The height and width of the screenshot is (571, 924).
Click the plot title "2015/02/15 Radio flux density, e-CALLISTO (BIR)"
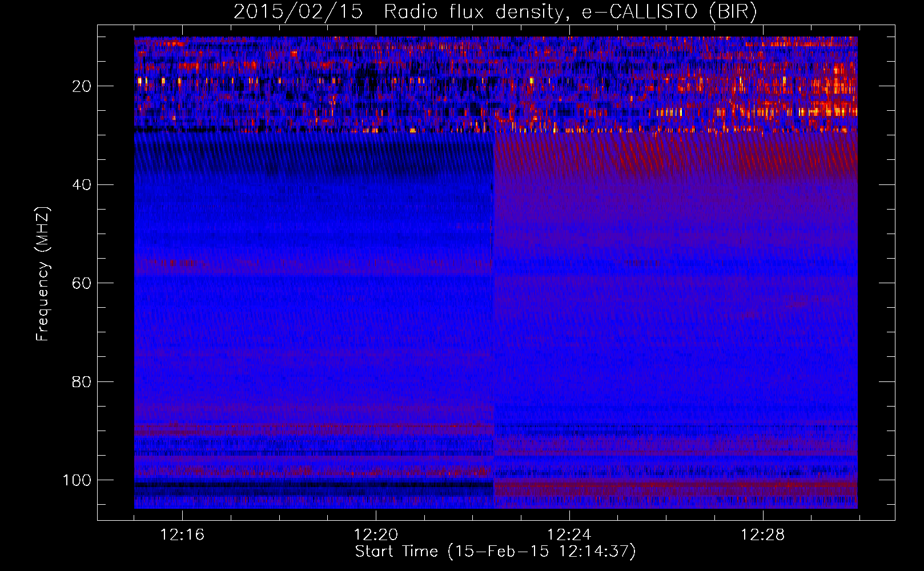point(495,12)
